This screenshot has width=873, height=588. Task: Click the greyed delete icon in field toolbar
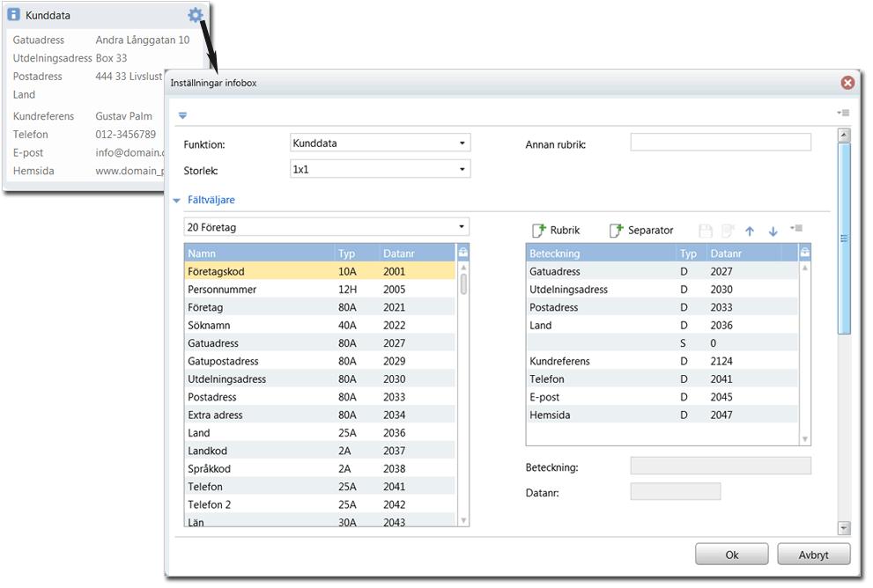coord(728,231)
